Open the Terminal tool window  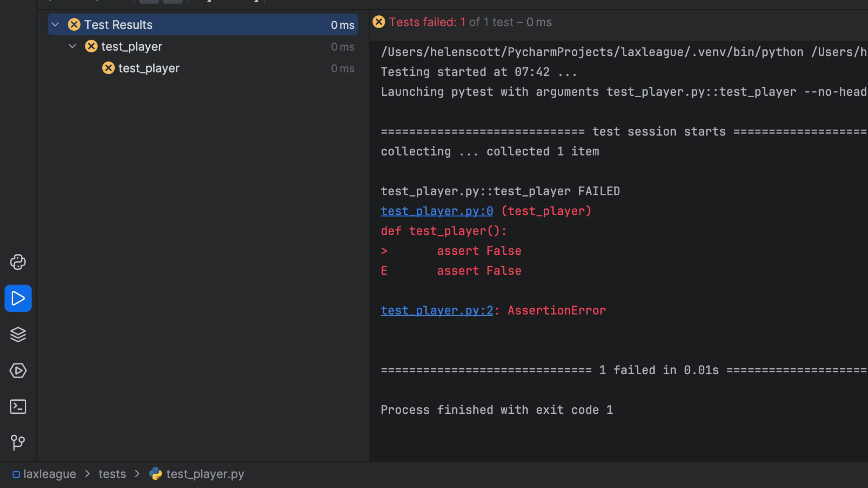pyautogui.click(x=18, y=406)
